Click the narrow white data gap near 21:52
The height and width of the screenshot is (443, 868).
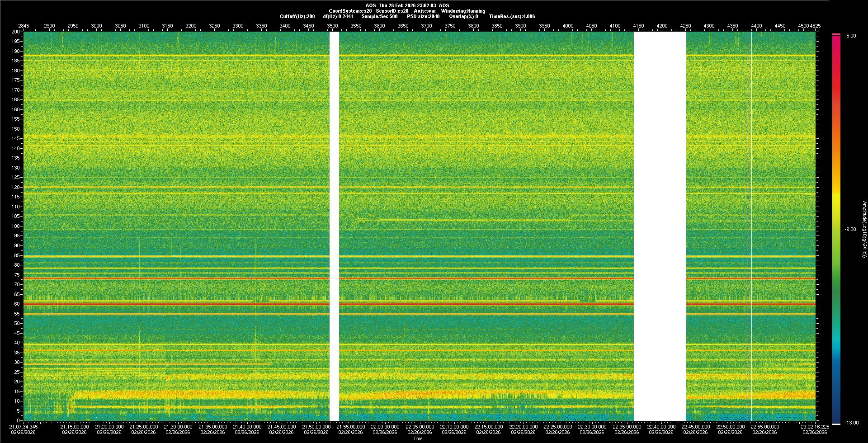click(x=334, y=226)
